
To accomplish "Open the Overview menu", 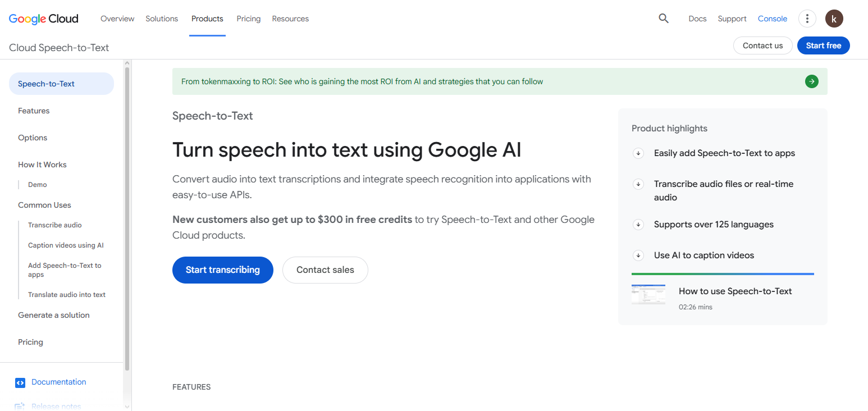I will pos(117,19).
